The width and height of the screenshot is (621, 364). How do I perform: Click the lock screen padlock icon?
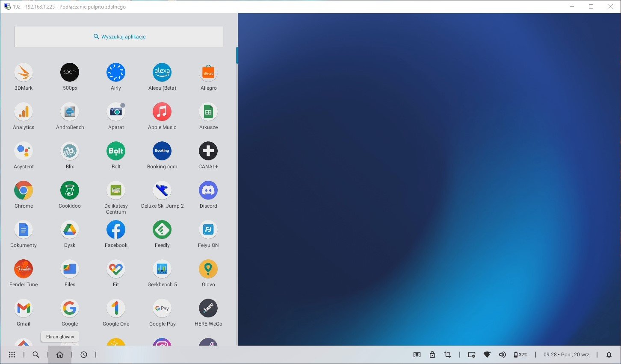pos(432,355)
